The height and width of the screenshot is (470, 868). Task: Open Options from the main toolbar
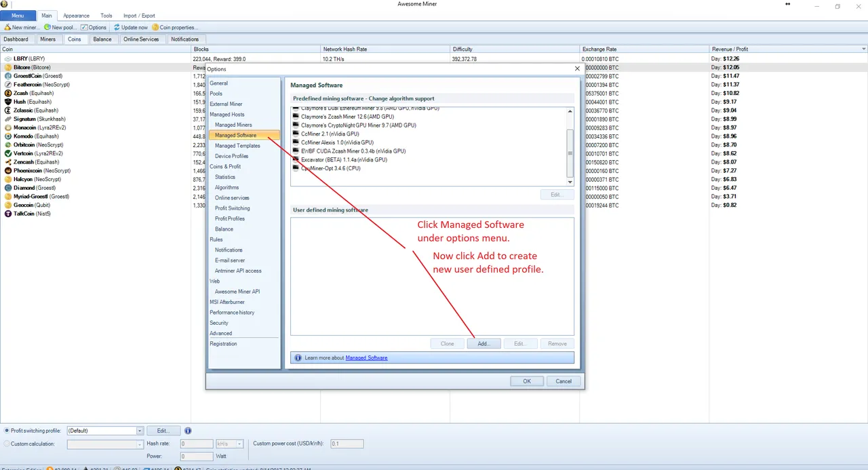point(94,28)
